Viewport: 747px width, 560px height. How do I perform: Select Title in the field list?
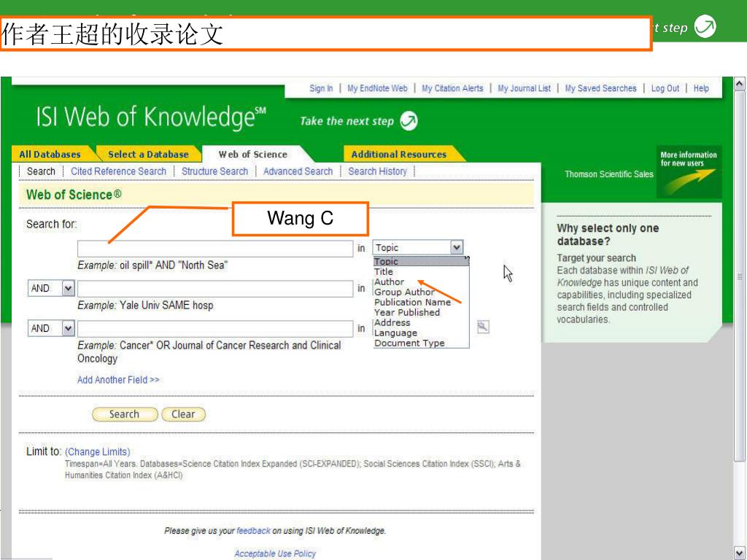[x=384, y=271]
